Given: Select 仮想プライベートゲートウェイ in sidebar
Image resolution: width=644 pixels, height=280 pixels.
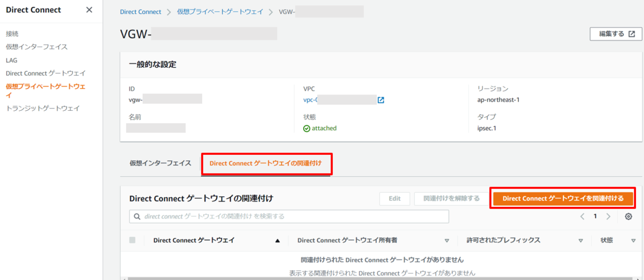Looking at the screenshot, I should click(46, 91).
